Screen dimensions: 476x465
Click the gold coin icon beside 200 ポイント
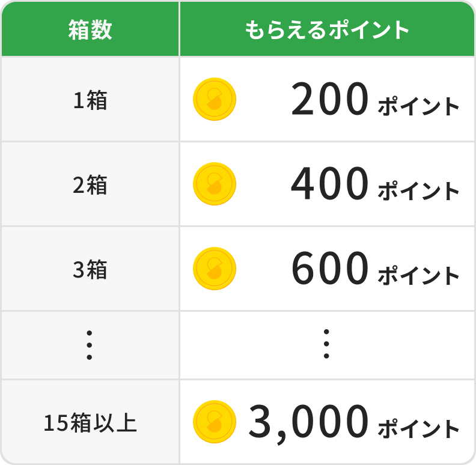coord(215,99)
